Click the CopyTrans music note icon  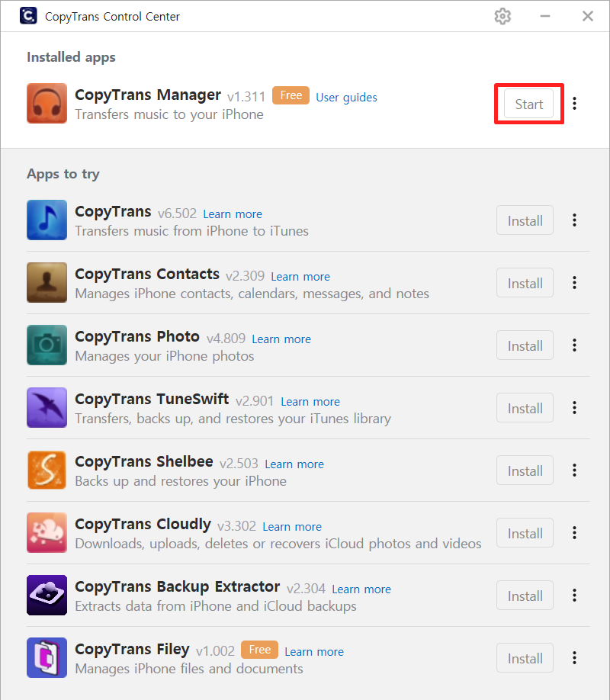pos(47,220)
